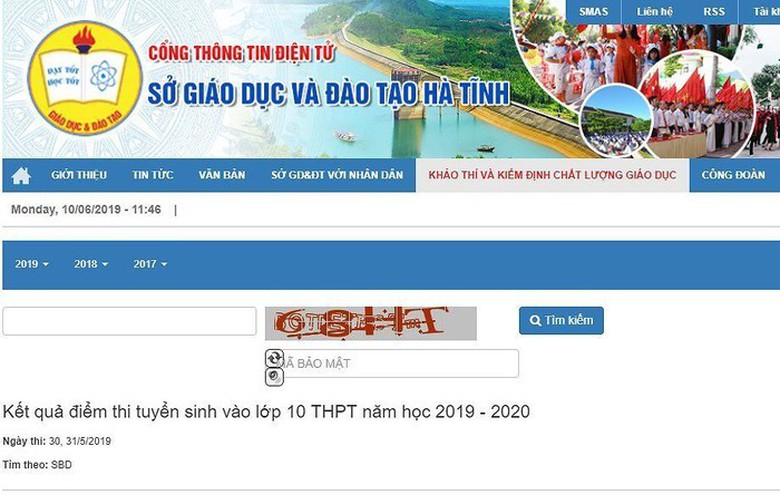
Task: Open the Công đoàn menu
Action: (733, 175)
